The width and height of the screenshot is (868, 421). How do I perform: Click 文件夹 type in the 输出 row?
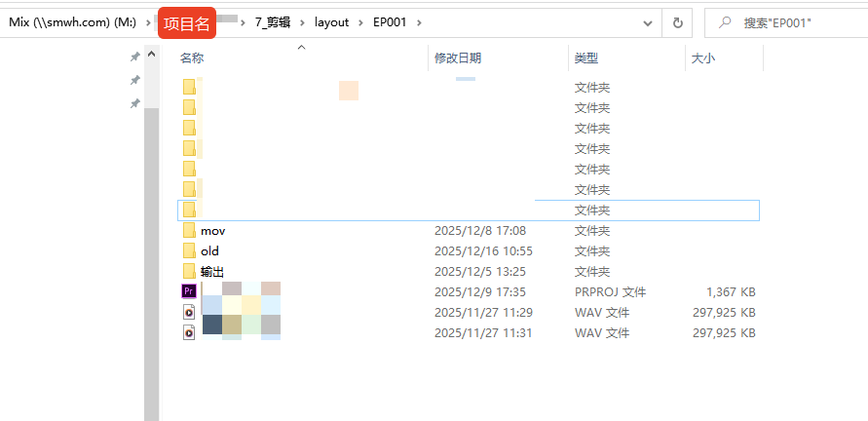pyautogui.click(x=592, y=272)
